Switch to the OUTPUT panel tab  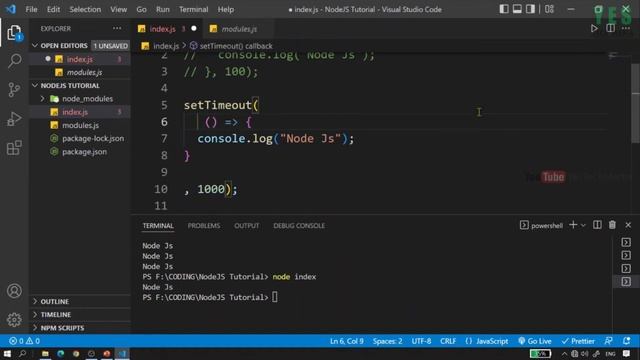click(247, 226)
